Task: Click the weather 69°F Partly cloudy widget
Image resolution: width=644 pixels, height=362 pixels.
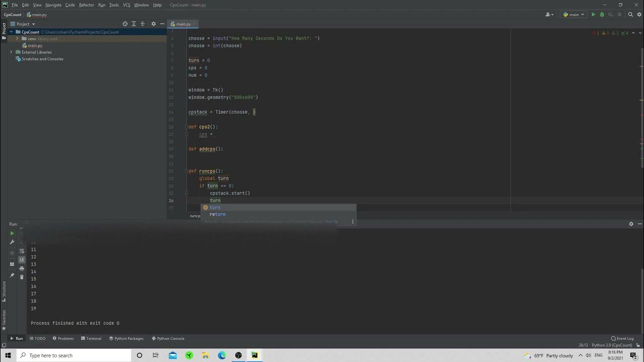Action: click(548, 355)
